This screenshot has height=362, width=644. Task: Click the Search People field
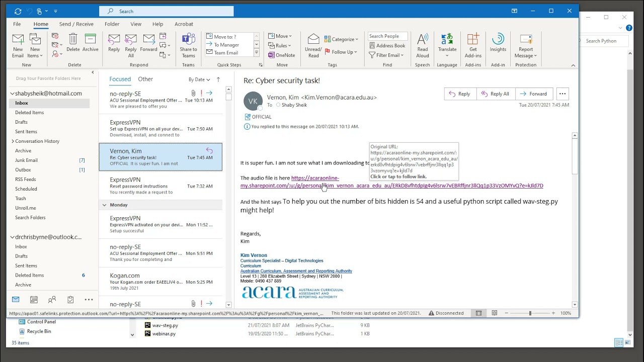[x=387, y=36]
